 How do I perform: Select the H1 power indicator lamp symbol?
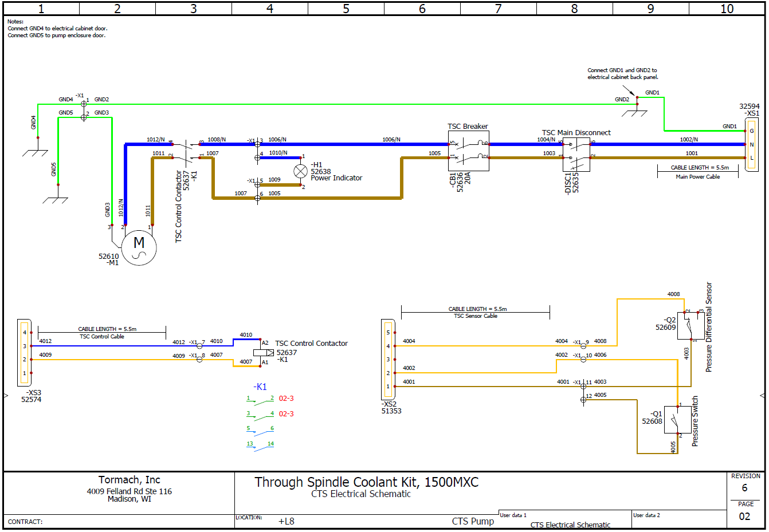click(300, 171)
